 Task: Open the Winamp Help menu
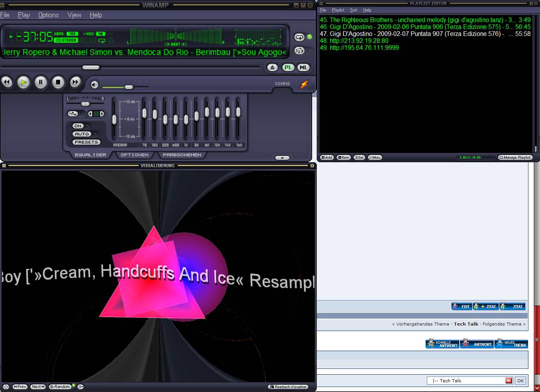pos(96,15)
